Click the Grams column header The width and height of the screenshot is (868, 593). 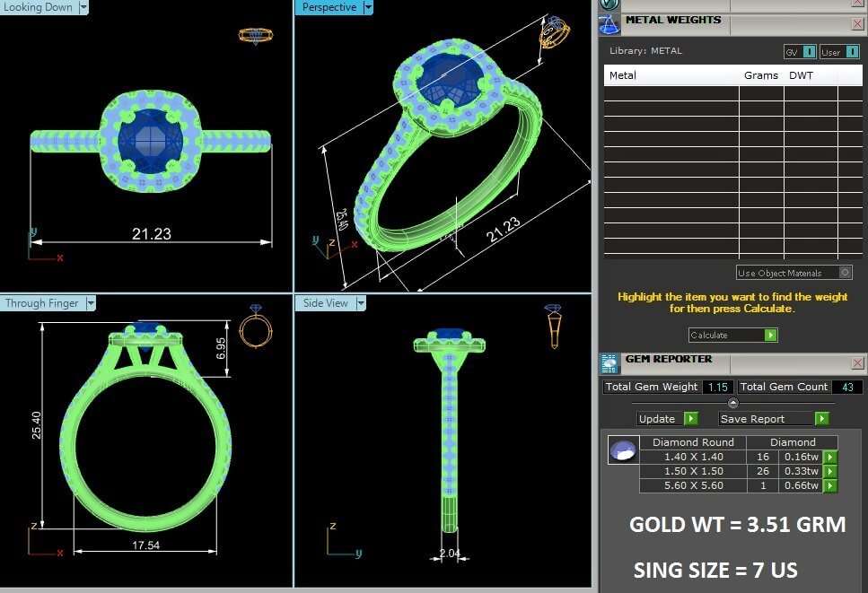(760, 75)
